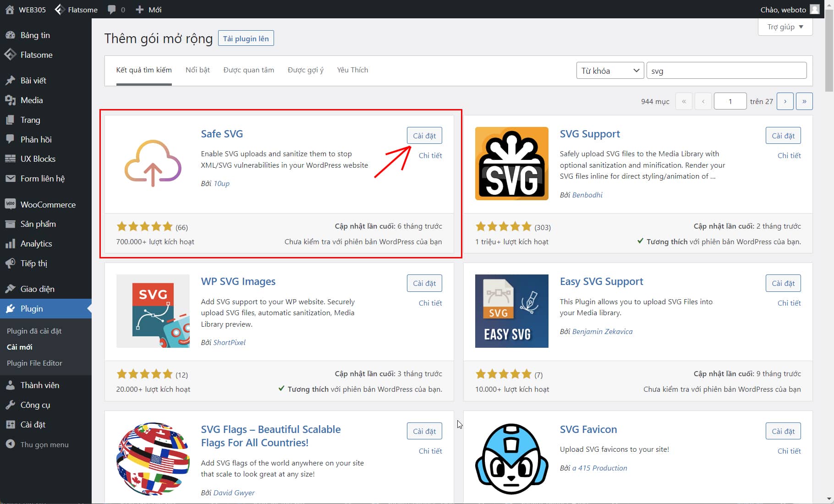Open Analytics via the chart icon

[x=10, y=243]
